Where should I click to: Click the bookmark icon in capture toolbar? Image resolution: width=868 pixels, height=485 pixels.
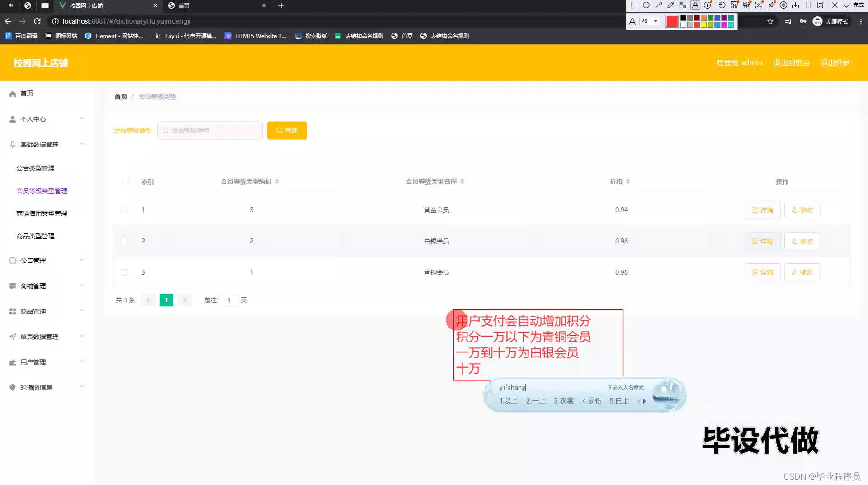820,5
